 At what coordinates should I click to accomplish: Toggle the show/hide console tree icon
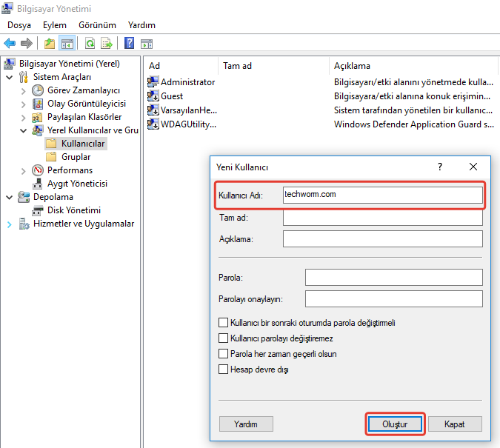coord(67,44)
